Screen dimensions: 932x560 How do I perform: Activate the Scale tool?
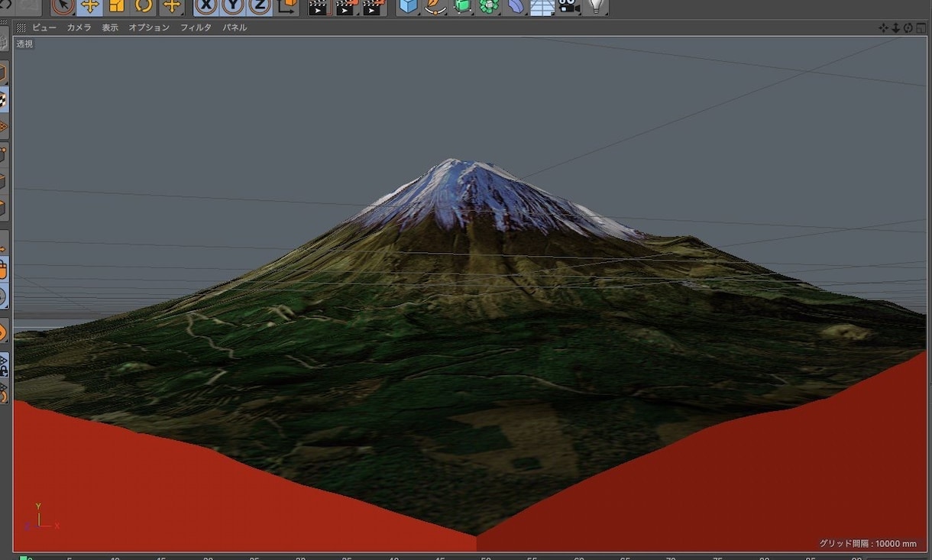click(117, 6)
